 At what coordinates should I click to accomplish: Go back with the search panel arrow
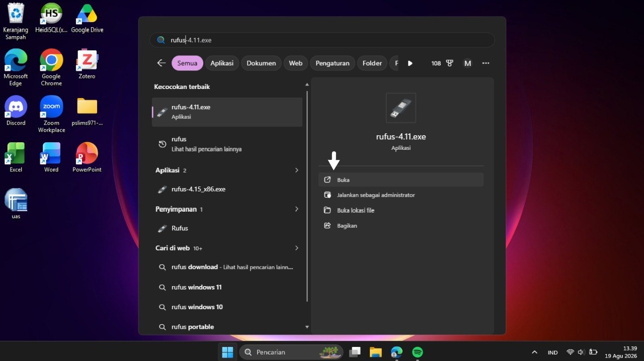click(161, 63)
